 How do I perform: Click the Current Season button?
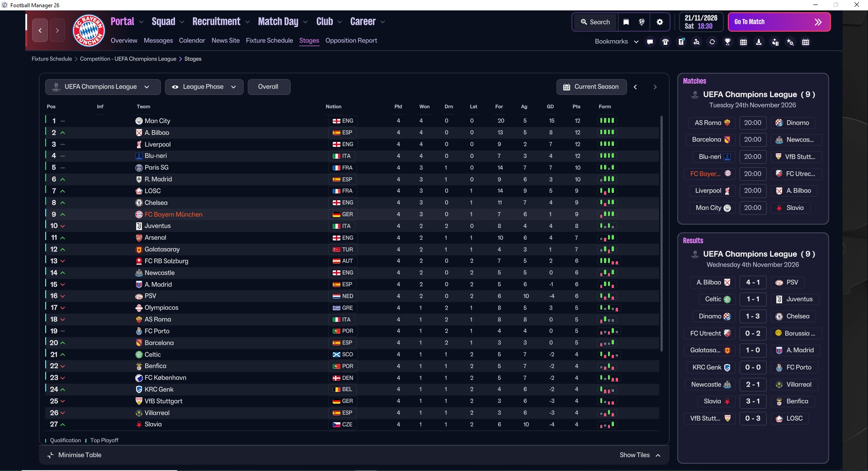tap(591, 87)
